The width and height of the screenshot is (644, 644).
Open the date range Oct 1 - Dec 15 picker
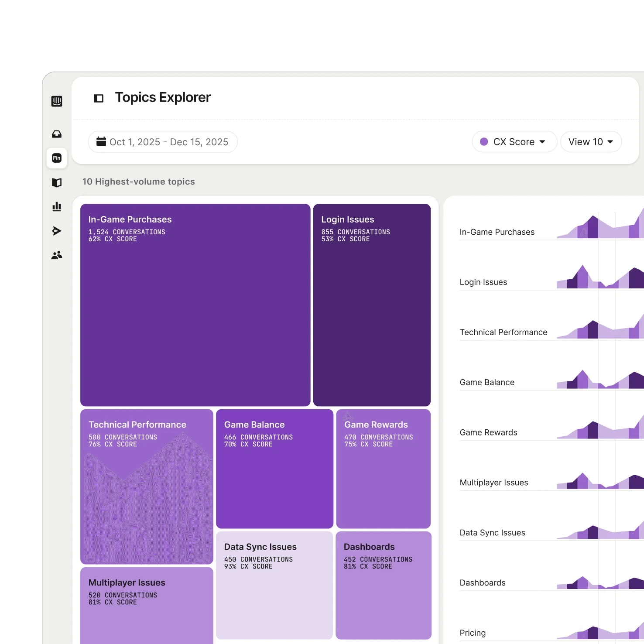[163, 142]
